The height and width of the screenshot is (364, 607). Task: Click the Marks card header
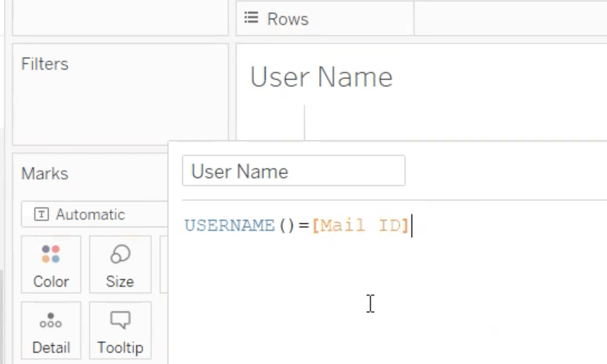[x=45, y=174]
